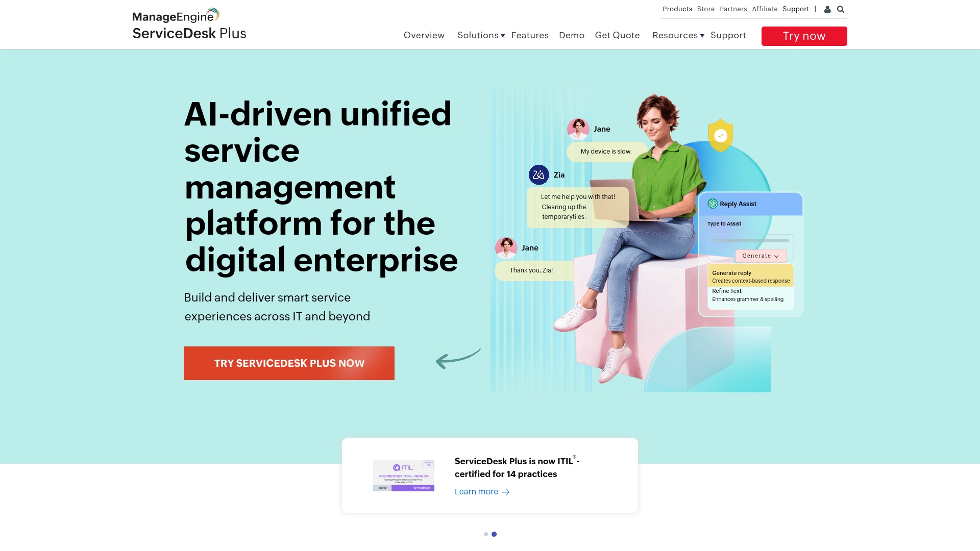Screen dimensions: 980x551
Task: Click the yellow shield checkmark icon
Action: (x=720, y=135)
